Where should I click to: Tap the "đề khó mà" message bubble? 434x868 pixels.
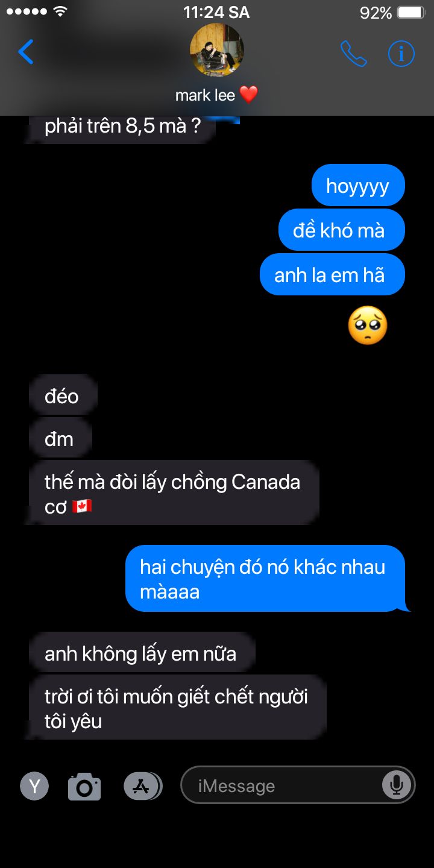pos(341,230)
